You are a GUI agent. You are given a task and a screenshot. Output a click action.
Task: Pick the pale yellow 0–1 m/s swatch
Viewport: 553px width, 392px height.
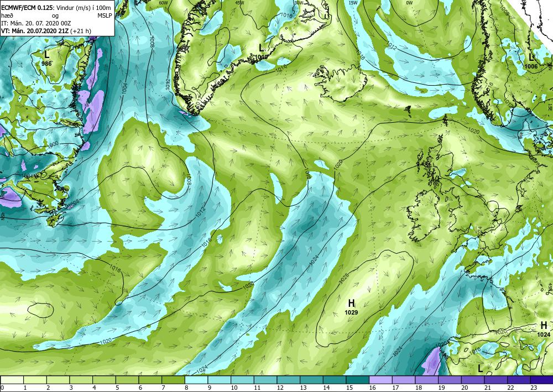(x=12, y=380)
